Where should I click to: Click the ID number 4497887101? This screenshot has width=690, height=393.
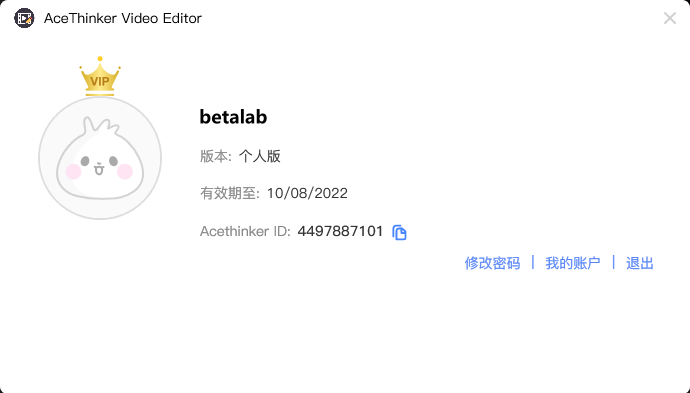point(340,231)
